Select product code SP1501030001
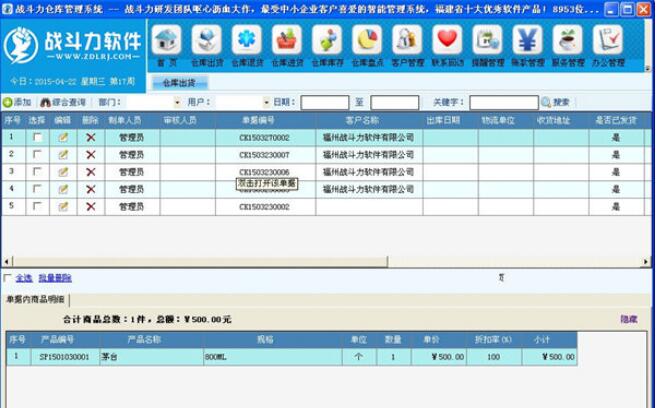The width and height of the screenshot is (657, 408). coord(65,357)
